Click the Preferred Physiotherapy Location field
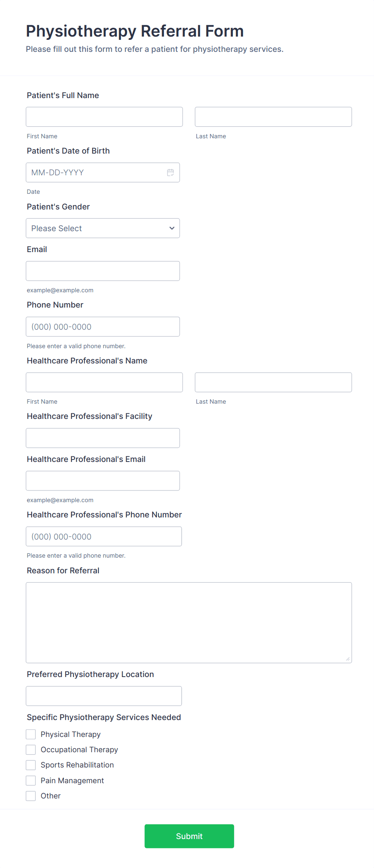374x868 pixels. 103,696
